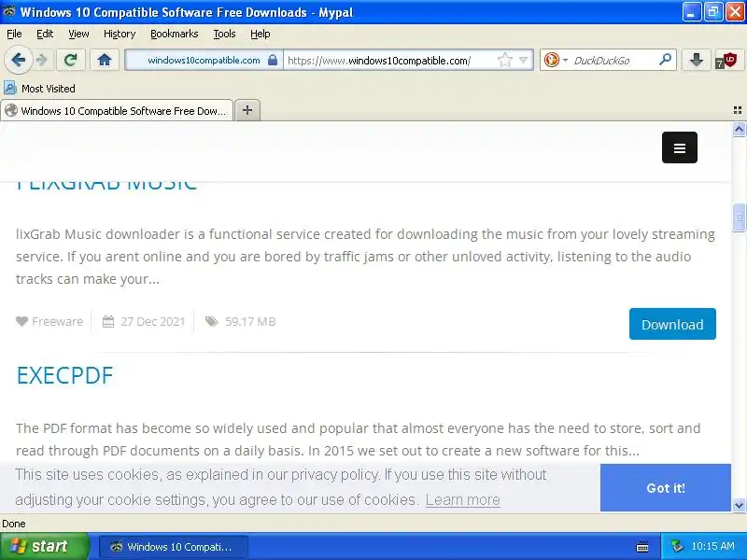The width and height of the screenshot is (747, 560).
Task: Click the Mypal icon in title bar
Action: pos(9,12)
